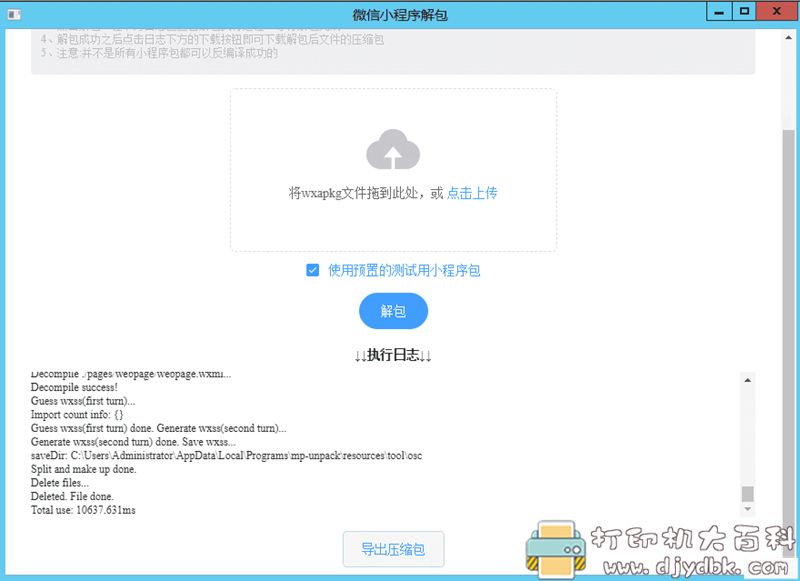The image size is (800, 581).
Task: Click the wxapkg drag-and-drop upload area
Action: tap(393, 170)
